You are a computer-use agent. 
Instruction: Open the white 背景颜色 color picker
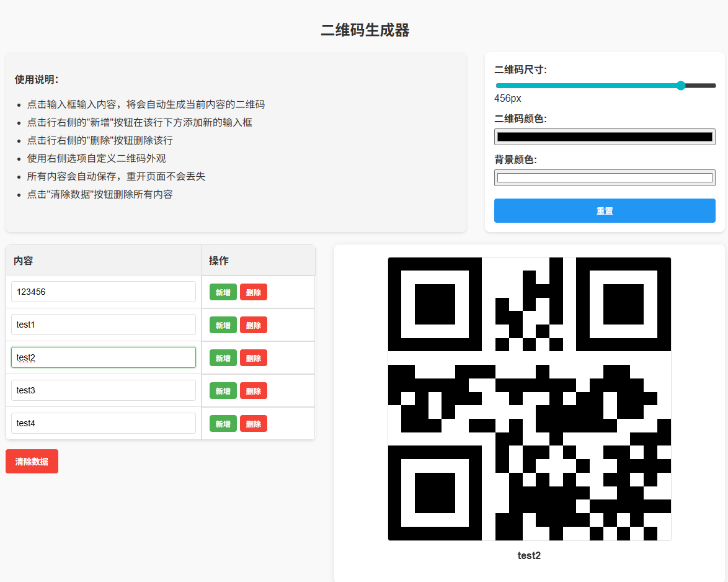(x=605, y=177)
